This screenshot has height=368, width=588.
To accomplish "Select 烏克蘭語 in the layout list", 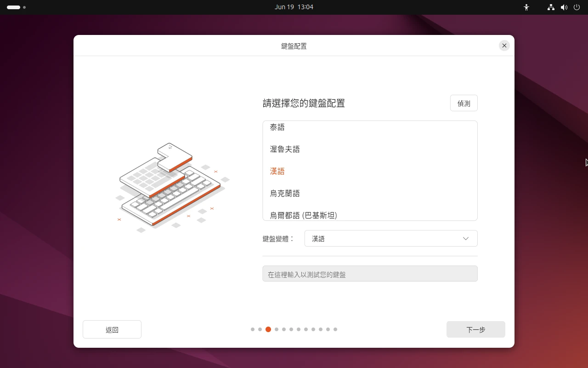I will coord(370,193).
